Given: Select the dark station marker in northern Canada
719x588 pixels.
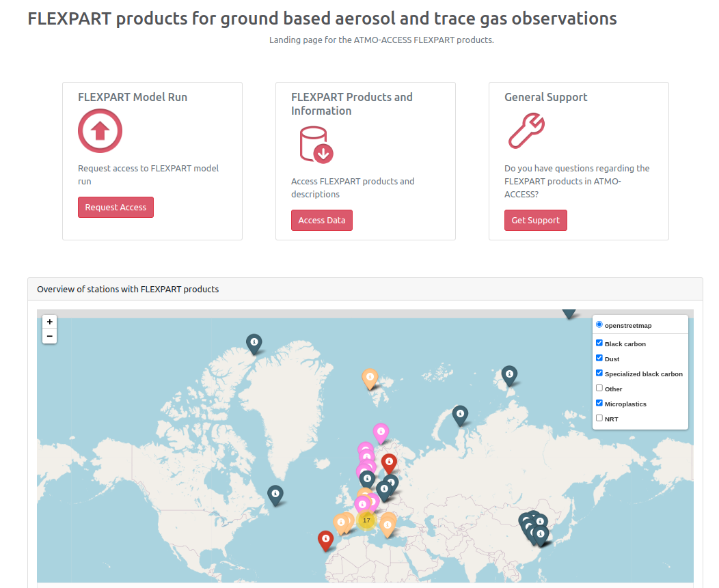Looking at the screenshot, I should [254, 343].
